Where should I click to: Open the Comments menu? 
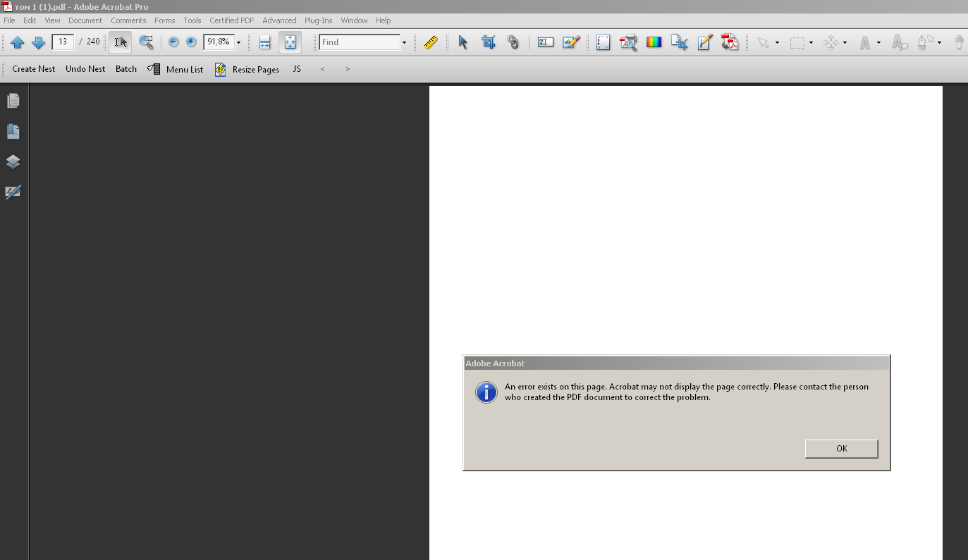(128, 20)
